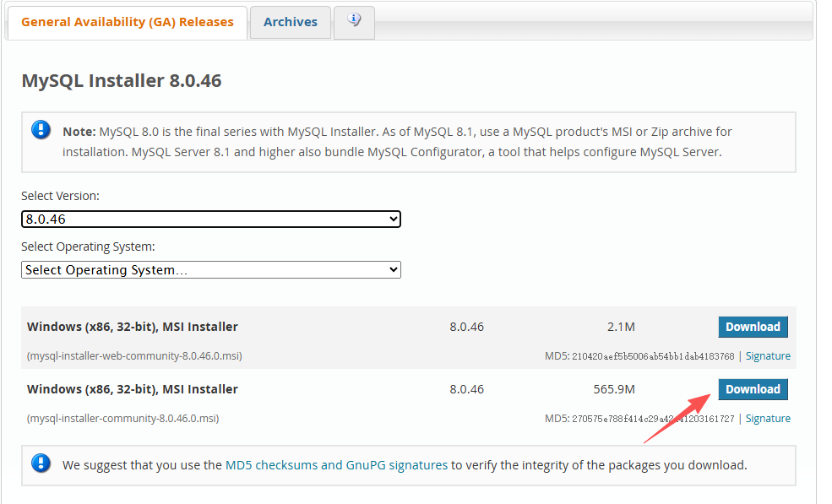Image resolution: width=832 pixels, height=504 pixels.
Task: Switch to the Archives tab
Action: (291, 22)
